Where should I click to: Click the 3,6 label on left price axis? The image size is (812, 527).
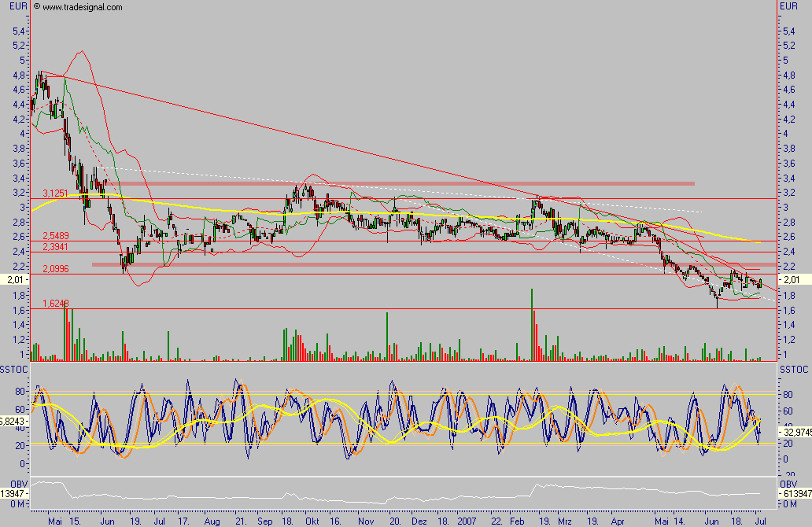point(19,163)
